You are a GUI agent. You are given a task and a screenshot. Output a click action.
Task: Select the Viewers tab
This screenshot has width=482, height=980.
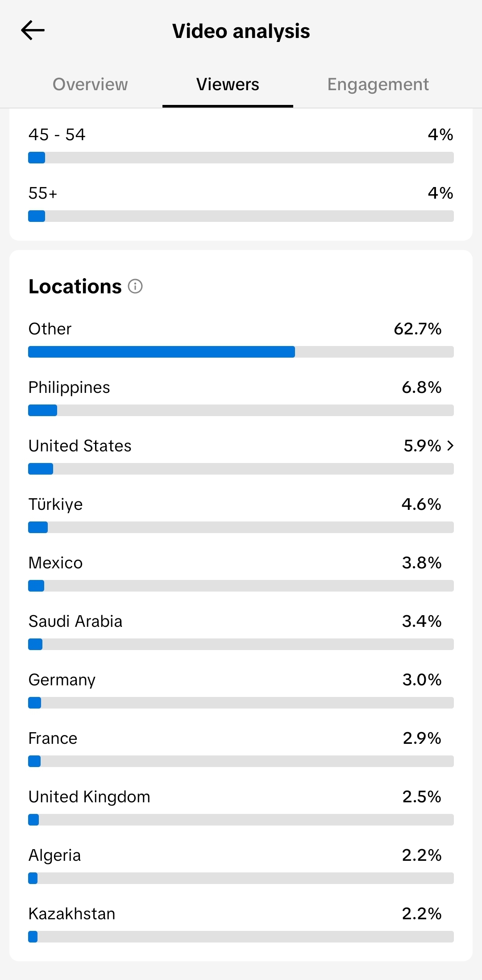[228, 84]
